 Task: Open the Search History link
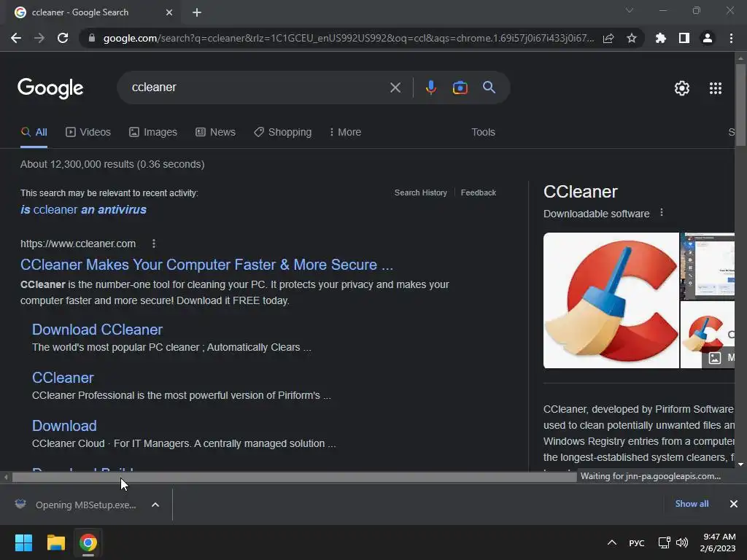click(421, 192)
